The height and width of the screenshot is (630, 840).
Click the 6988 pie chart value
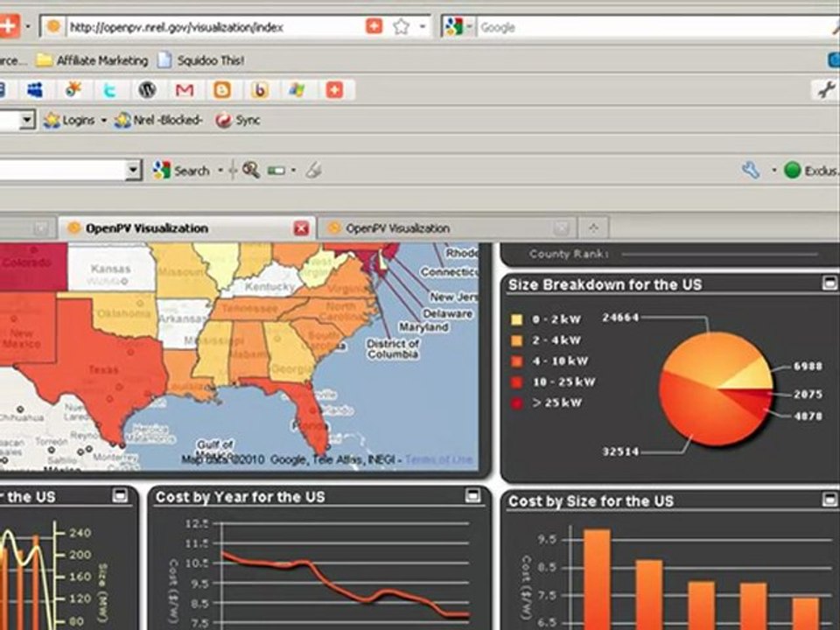click(x=808, y=366)
